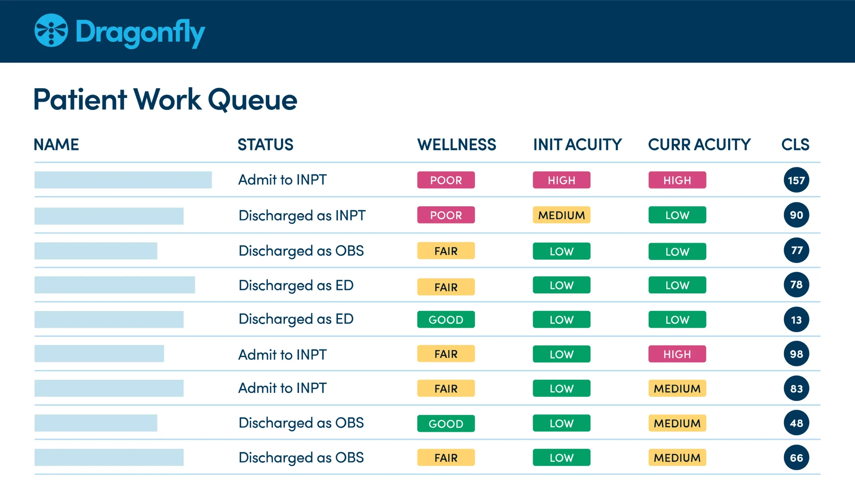Select LOW init acuity in CLS 13 row

[561, 319]
